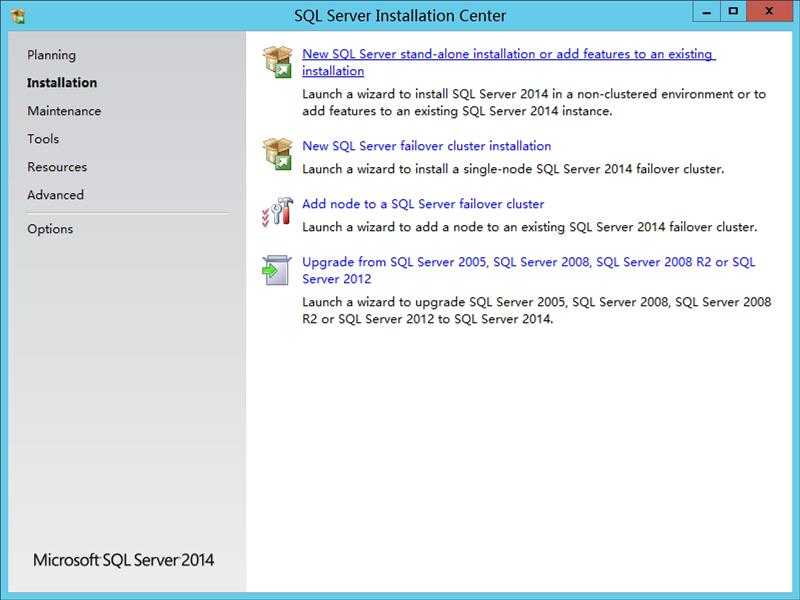Image resolution: width=800 pixels, height=600 pixels.
Task: Open the Options section
Action: point(50,229)
